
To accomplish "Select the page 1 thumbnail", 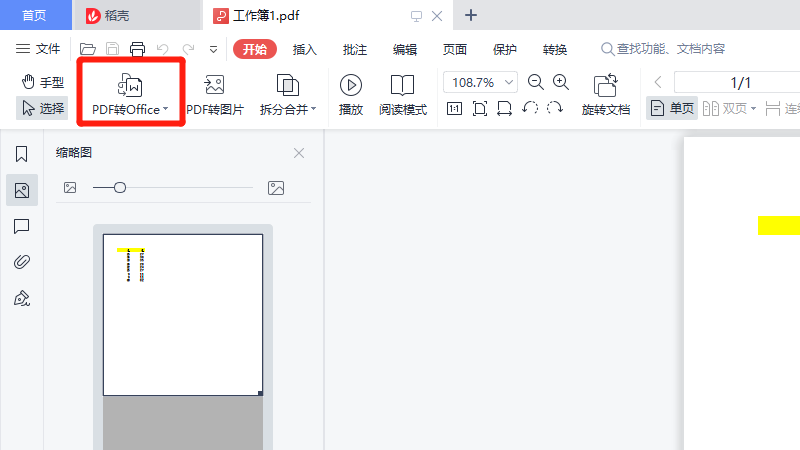I will pos(183,314).
